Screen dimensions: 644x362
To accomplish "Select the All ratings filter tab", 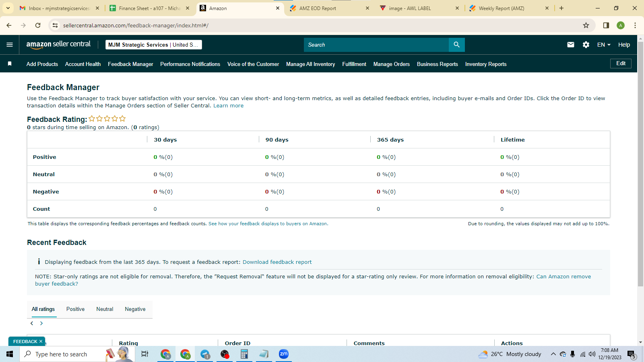I will [x=43, y=309].
